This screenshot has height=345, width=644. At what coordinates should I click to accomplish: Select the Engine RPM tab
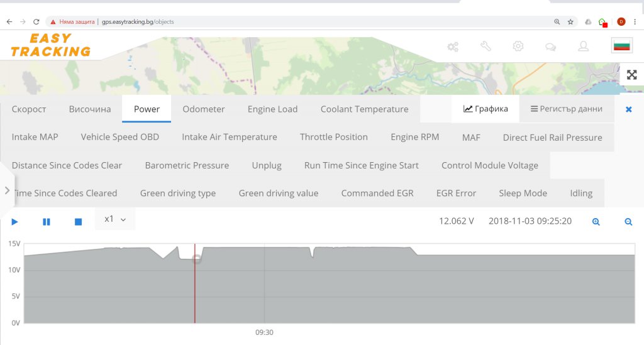click(415, 137)
